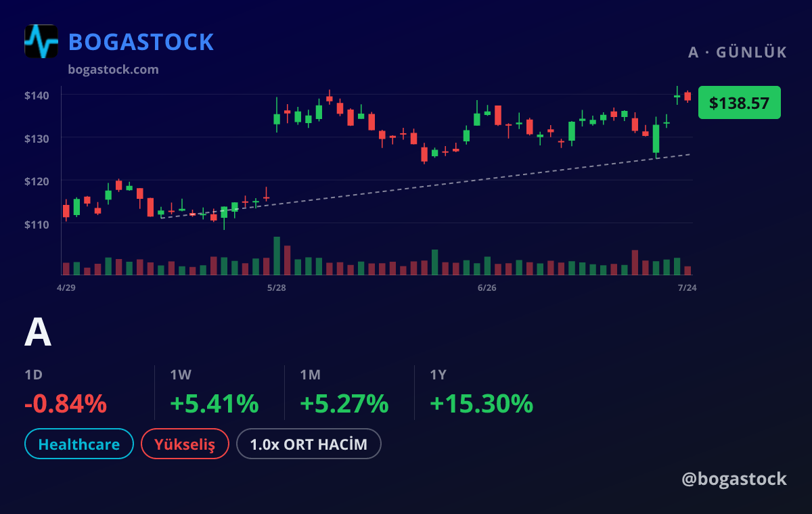Select the 1W performance value +5.41%
Screen dimensions: 812x514
pos(215,404)
